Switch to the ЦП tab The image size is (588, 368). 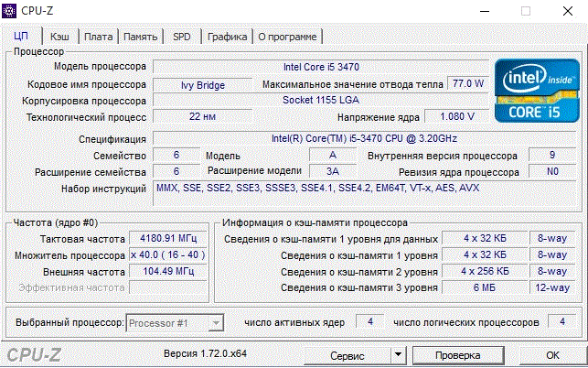(21, 36)
